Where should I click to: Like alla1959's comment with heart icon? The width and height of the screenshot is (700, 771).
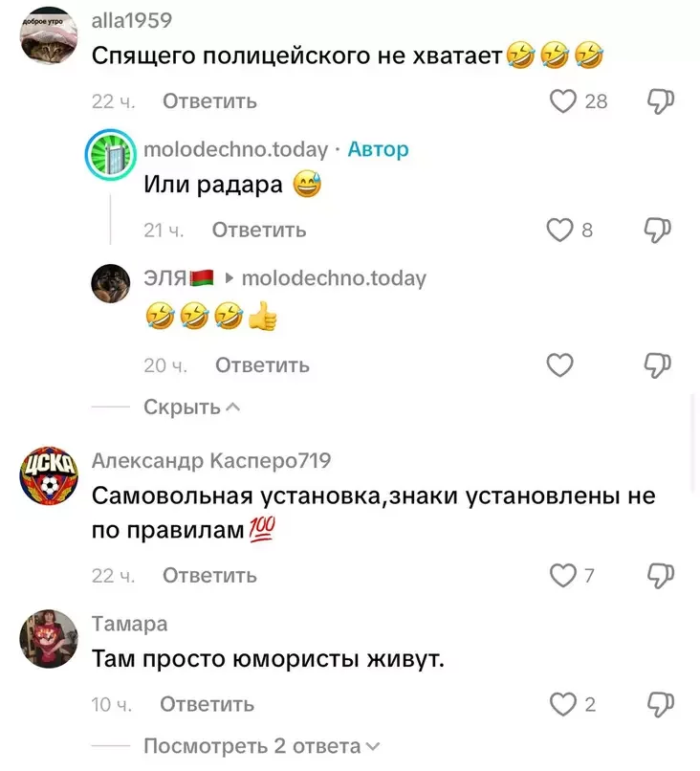point(562,101)
